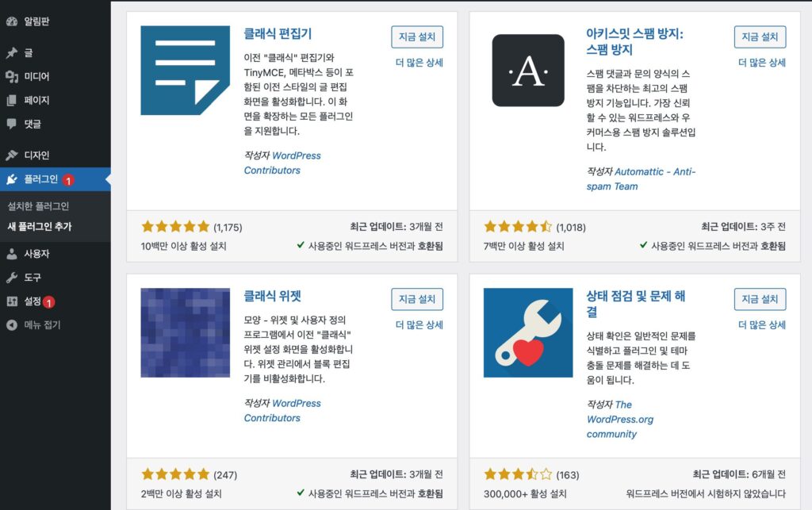Click the 디자인 paintbrush icon
This screenshot has width=812, height=510.
(x=11, y=155)
